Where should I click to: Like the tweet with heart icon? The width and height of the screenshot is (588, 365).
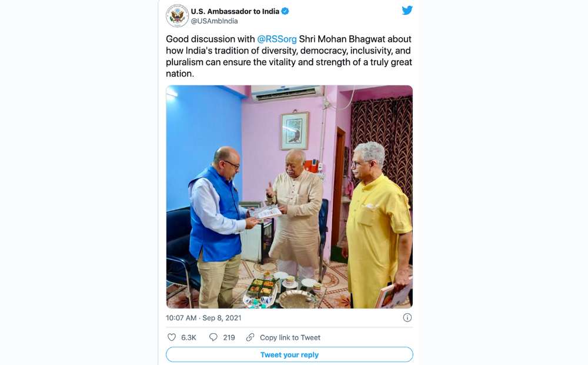pos(171,337)
